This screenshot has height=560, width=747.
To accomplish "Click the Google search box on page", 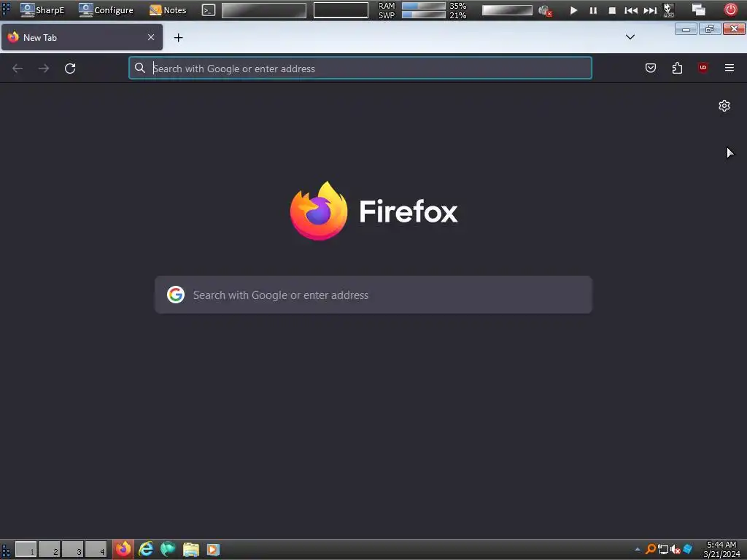I will coord(373,295).
